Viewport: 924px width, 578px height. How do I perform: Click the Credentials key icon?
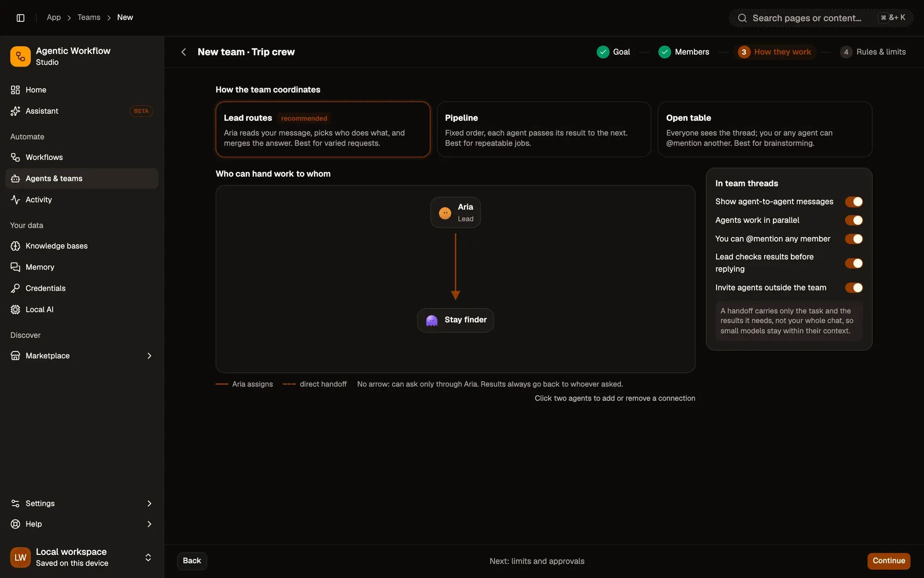[x=15, y=289]
